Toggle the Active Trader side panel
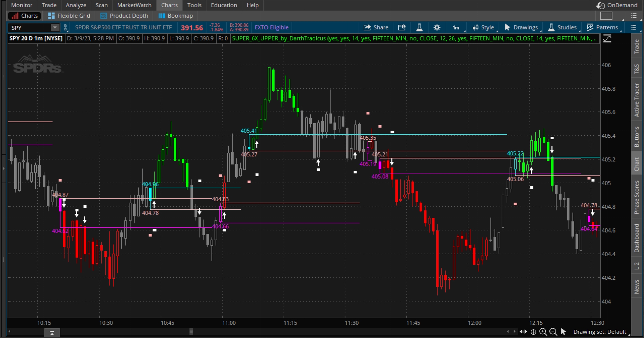 (637, 100)
